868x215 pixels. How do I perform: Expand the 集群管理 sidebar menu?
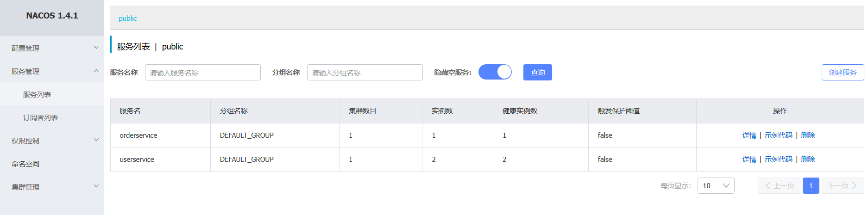click(x=52, y=187)
